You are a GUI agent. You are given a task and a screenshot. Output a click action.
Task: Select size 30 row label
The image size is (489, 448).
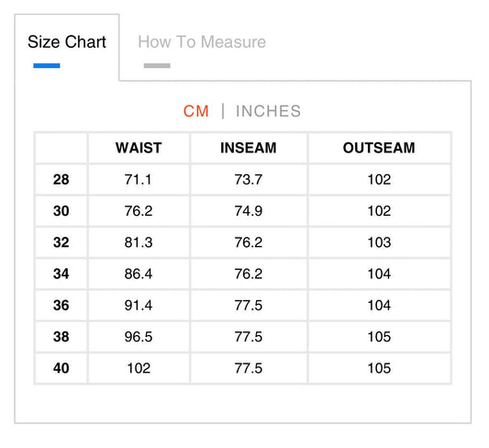tap(61, 211)
